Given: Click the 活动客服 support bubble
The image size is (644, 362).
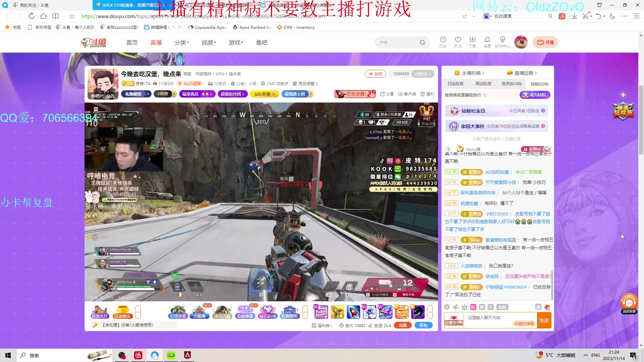Looking at the screenshot, I should (629, 304).
